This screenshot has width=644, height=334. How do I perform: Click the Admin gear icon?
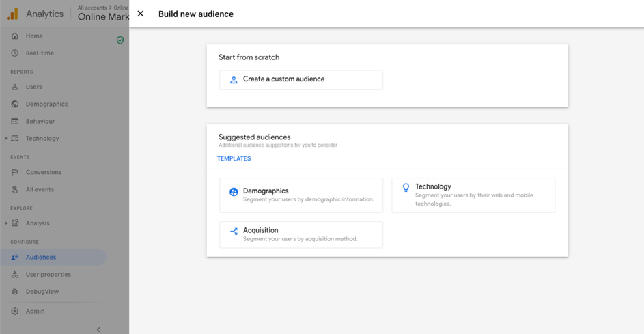15,311
